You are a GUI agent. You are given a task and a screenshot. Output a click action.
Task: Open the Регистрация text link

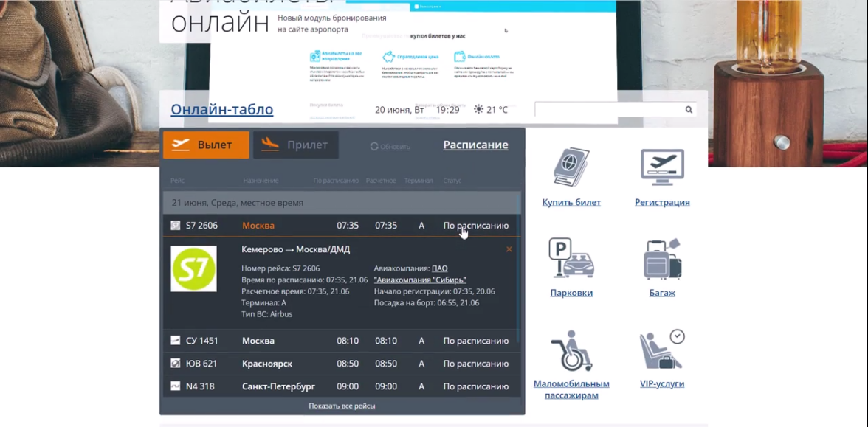(662, 202)
